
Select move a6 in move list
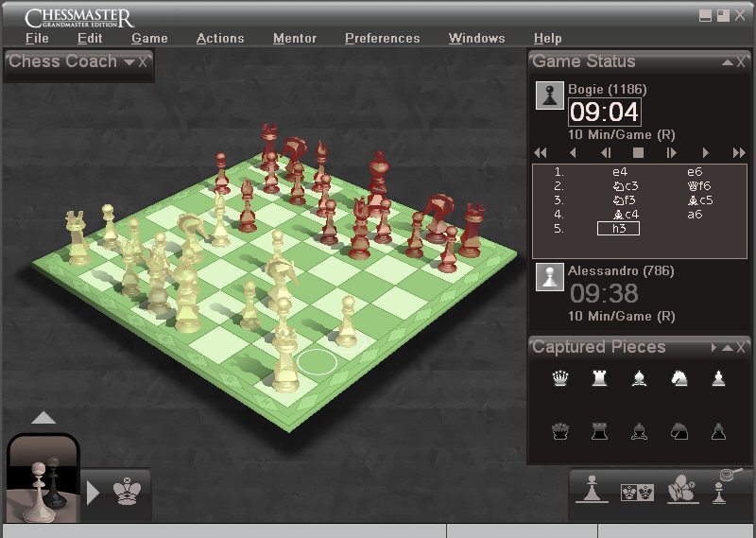[x=695, y=215]
